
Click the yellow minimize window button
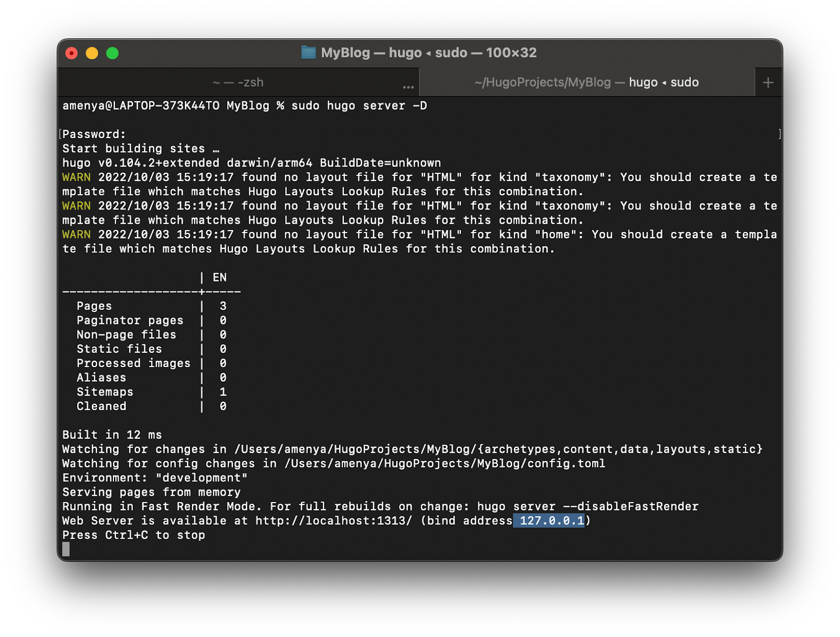pos(92,53)
